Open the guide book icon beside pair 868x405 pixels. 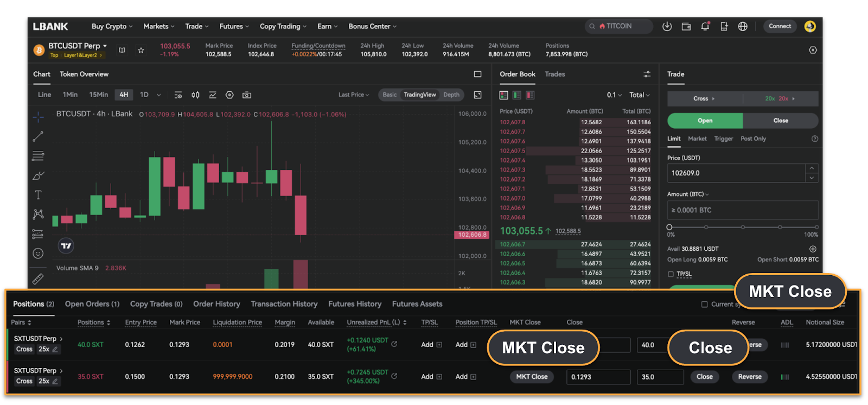122,50
